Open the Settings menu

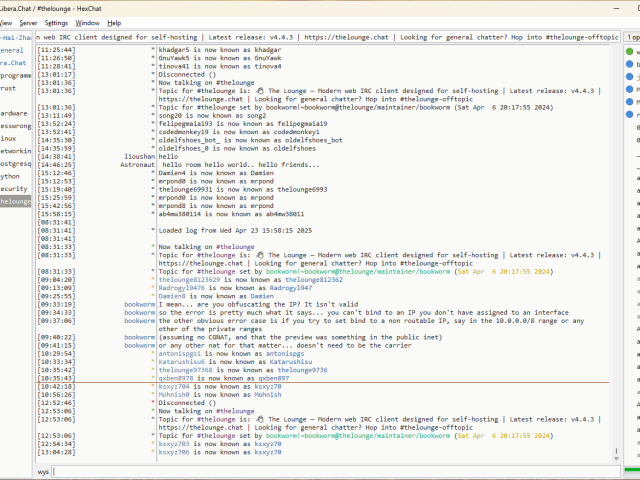pyautogui.click(x=56, y=22)
